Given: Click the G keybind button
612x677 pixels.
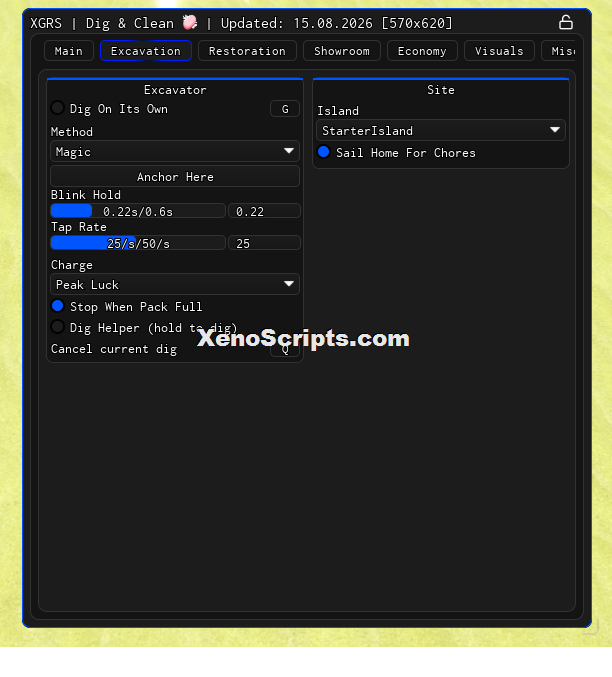Looking at the screenshot, I should pos(285,109).
